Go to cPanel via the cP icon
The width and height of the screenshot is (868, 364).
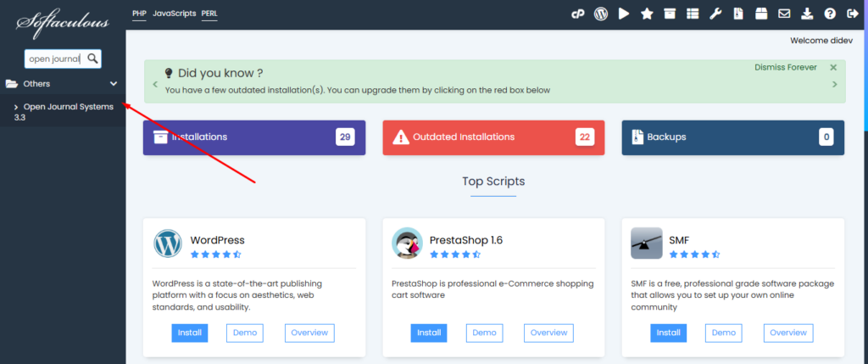(578, 14)
